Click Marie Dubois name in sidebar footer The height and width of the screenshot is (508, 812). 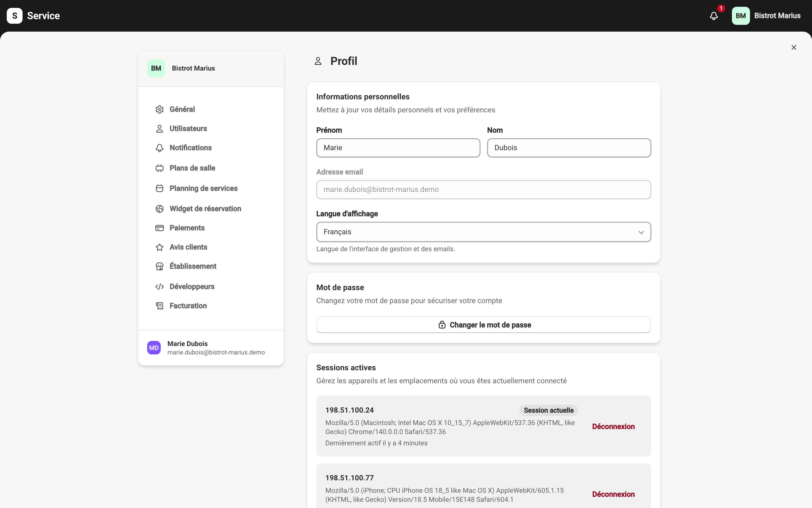pyautogui.click(x=187, y=344)
